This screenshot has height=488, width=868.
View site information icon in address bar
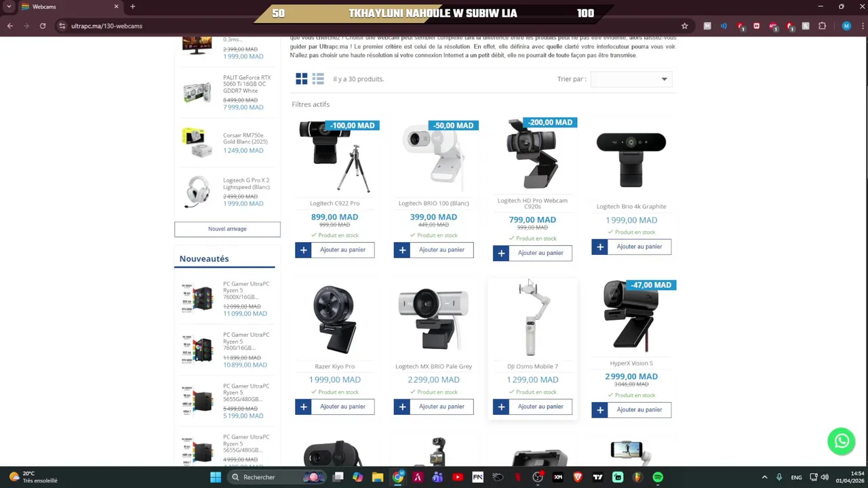point(62,26)
